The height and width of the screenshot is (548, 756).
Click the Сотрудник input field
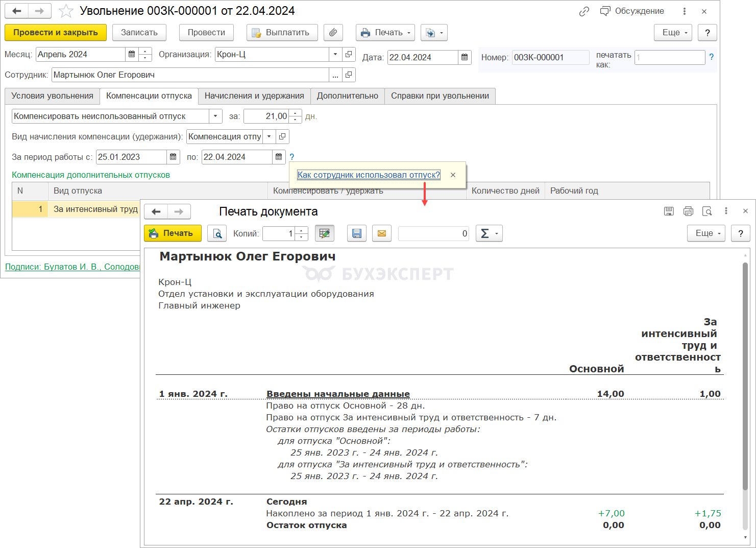190,75
